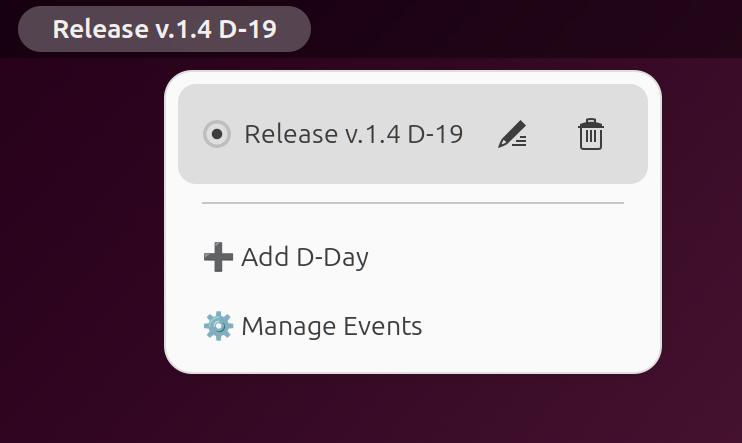Click the Release v.1.4 D-19 panel indicator

[x=164, y=28]
